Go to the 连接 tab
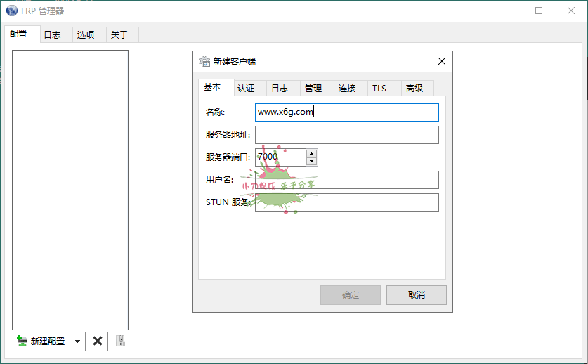The image size is (588, 364). (347, 88)
